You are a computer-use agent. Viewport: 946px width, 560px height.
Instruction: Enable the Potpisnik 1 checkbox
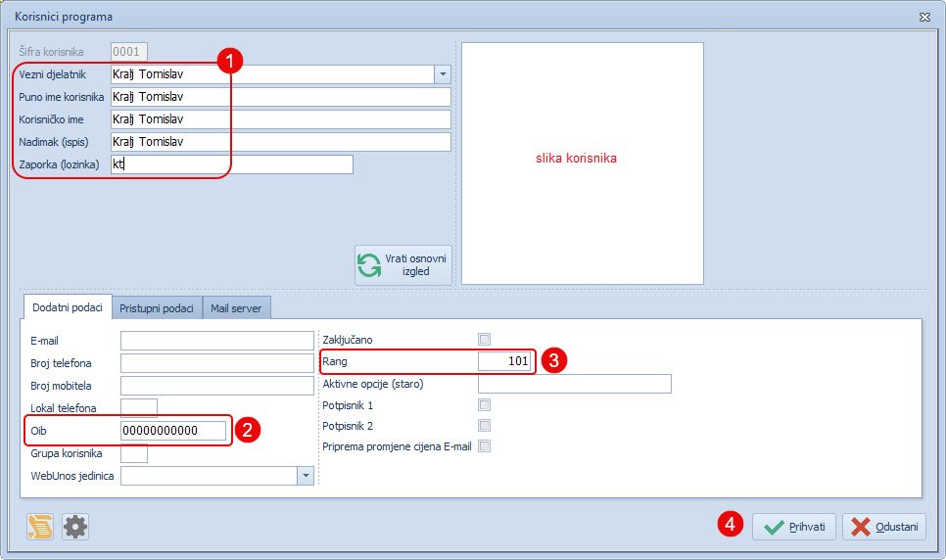point(484,404)
